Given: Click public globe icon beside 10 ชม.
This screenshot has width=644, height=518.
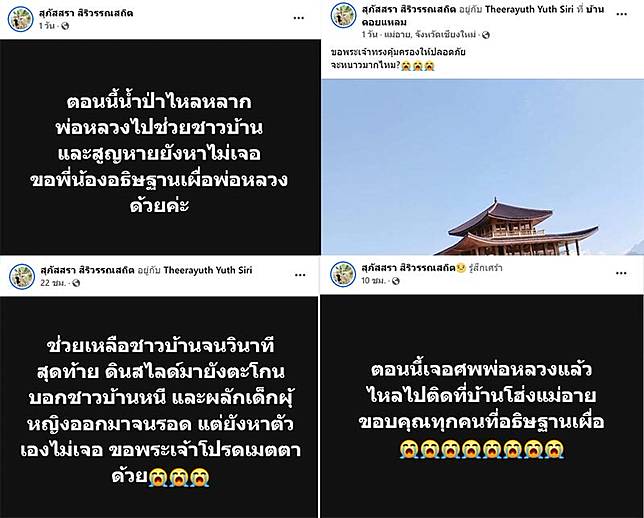Looking at the screenshot, I should point(396,281).
